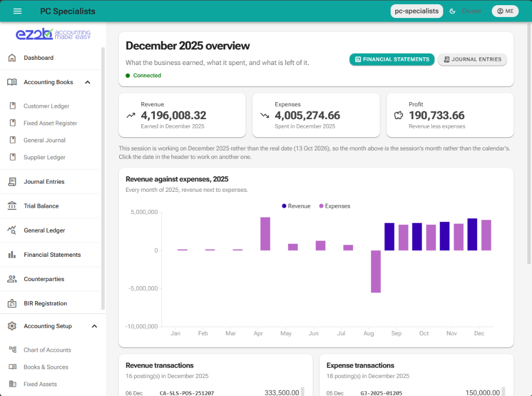This screenshot has width=532, height=396.
Task: Click the Owner role label
Action: pyautogui.click(x=471, y=11)
